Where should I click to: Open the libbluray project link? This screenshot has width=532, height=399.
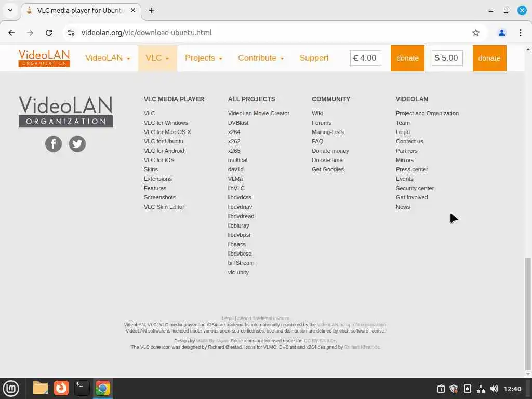click(238, 225)
